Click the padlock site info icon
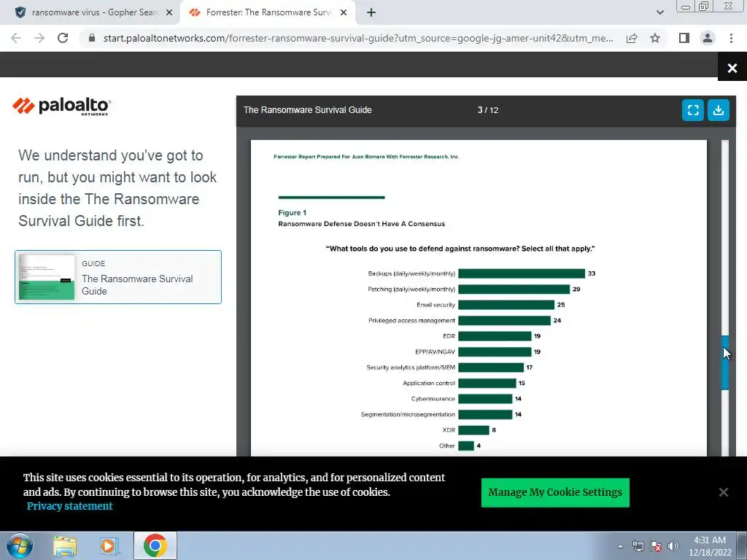 click(92, 38)
